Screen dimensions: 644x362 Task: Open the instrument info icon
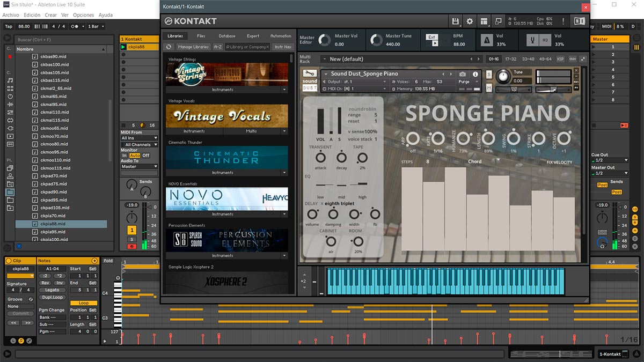pyautogui.click(x=475, y=74)
